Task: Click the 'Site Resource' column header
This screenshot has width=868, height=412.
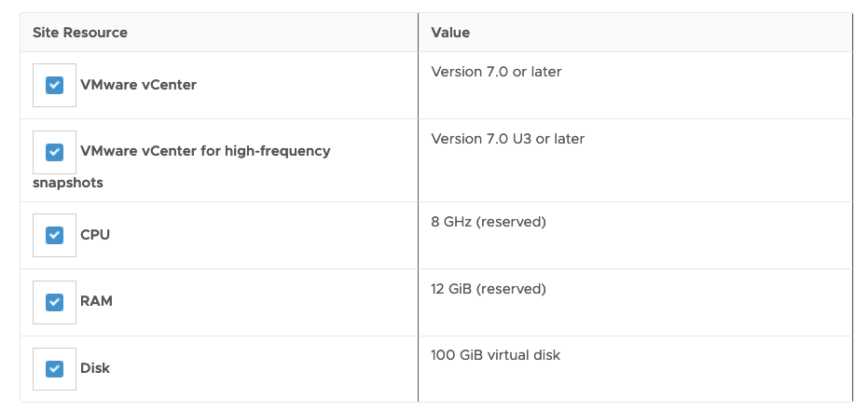Action: [x=80, y=33]
